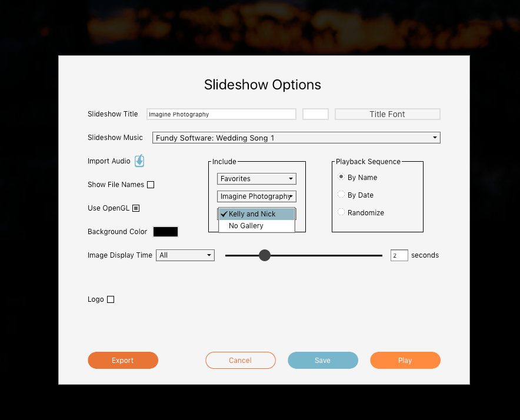Select the Randomize playback option
Viewport: 520px width, 420px height.
pyautogui.click(x=341, y=212)
